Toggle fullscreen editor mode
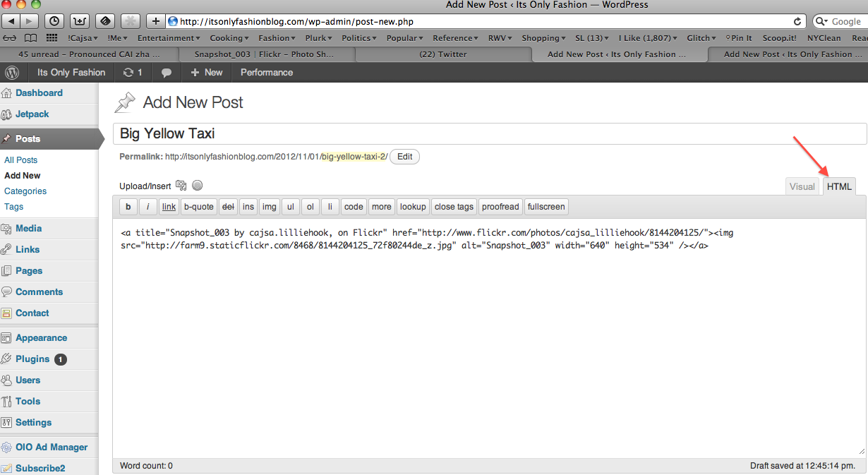The image size is (868, 475). click(546, 207)
